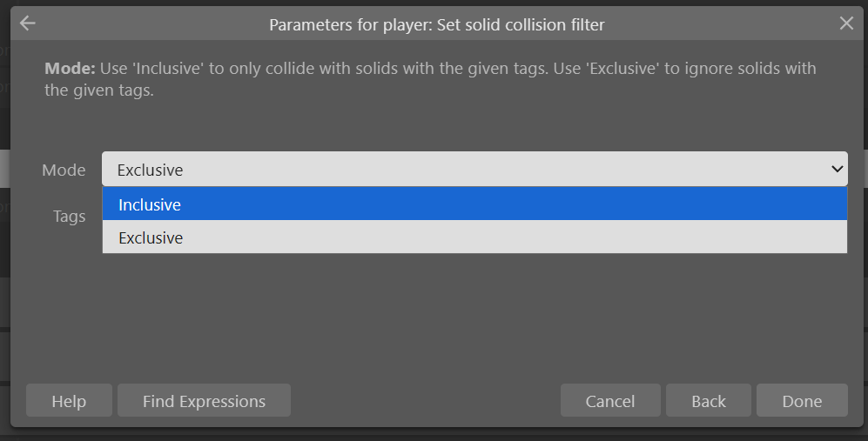Click the Mode dropdown chevron arrow

pyautogui.click(x=837, y=170)
